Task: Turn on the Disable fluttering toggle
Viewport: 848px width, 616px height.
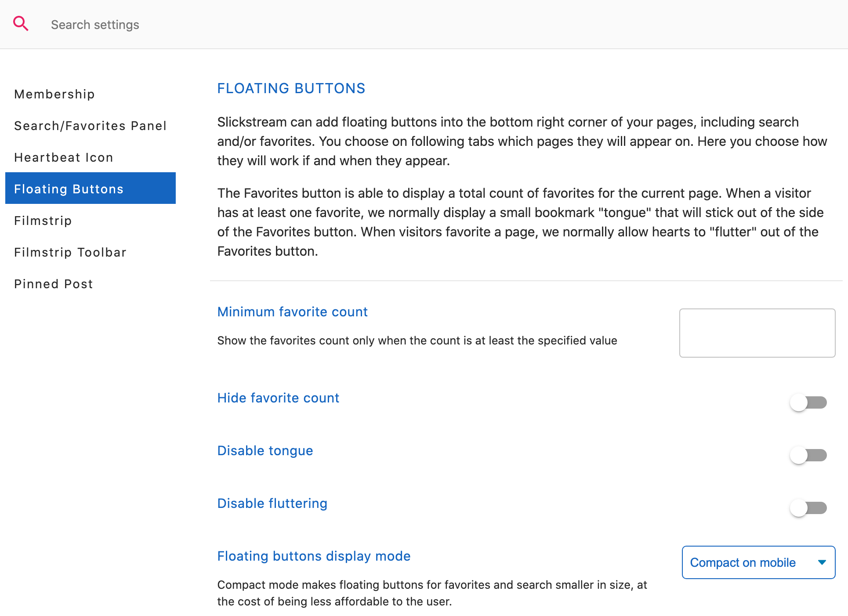Action: (808, 508)
